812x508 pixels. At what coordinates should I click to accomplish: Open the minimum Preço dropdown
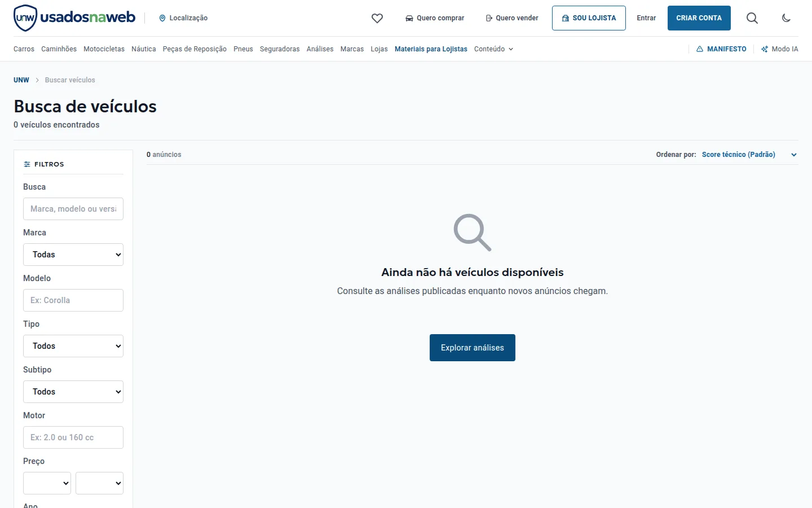pos(47,483)
